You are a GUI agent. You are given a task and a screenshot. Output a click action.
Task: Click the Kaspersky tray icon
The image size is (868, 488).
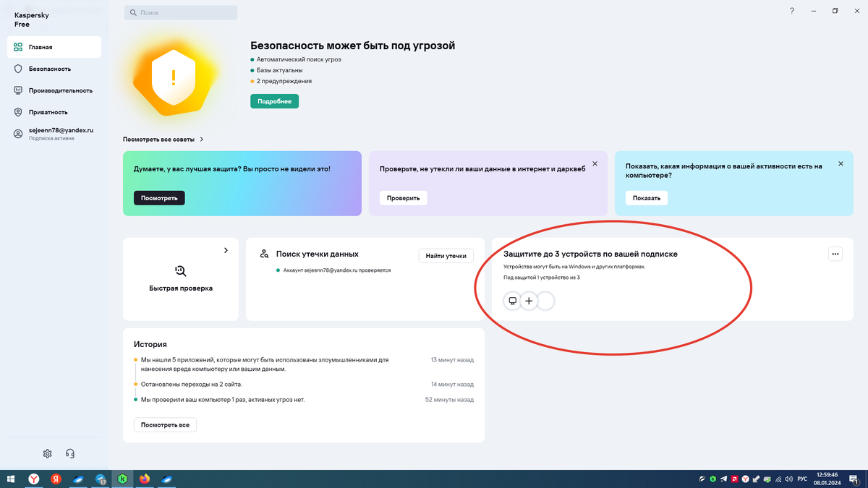(713, 479)
